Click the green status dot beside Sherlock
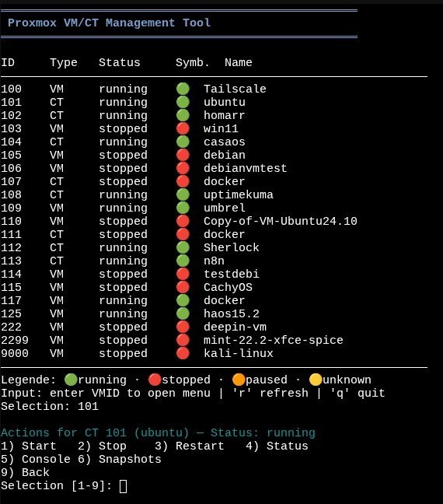The height and width of the screenshot is (504, 443). click(x=183, y=247)
